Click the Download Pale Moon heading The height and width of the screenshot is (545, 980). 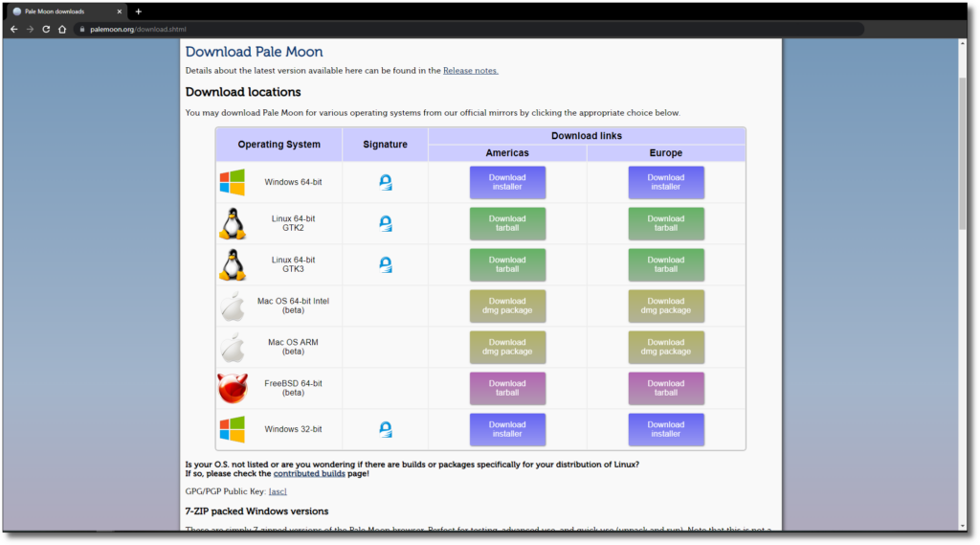pyautogui.click(x=254, y=52)
